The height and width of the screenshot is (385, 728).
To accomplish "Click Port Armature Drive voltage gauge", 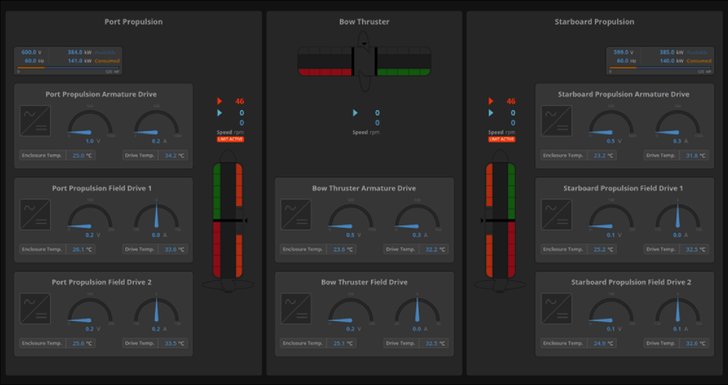I will pyautogui.click(x=90, y=124).
